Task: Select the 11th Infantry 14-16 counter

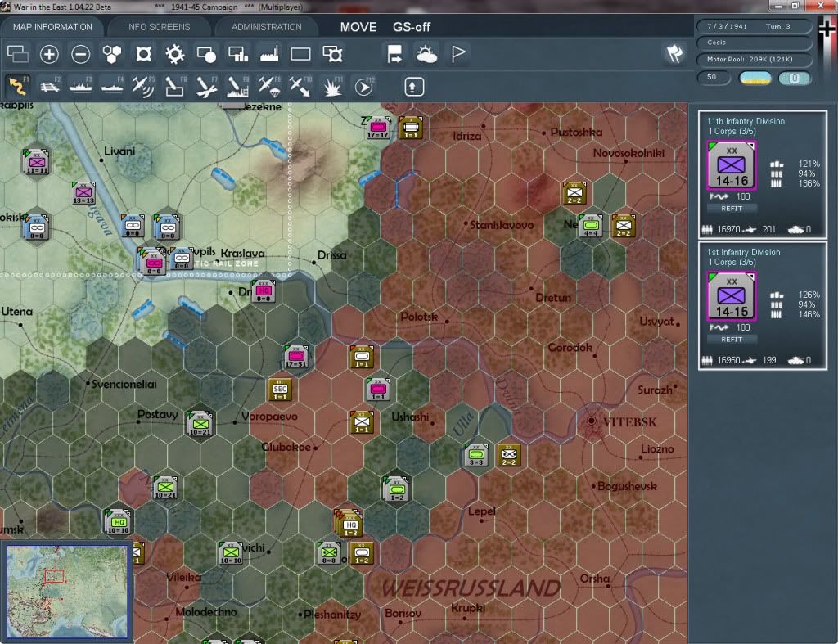Action: tap(732, 165)
